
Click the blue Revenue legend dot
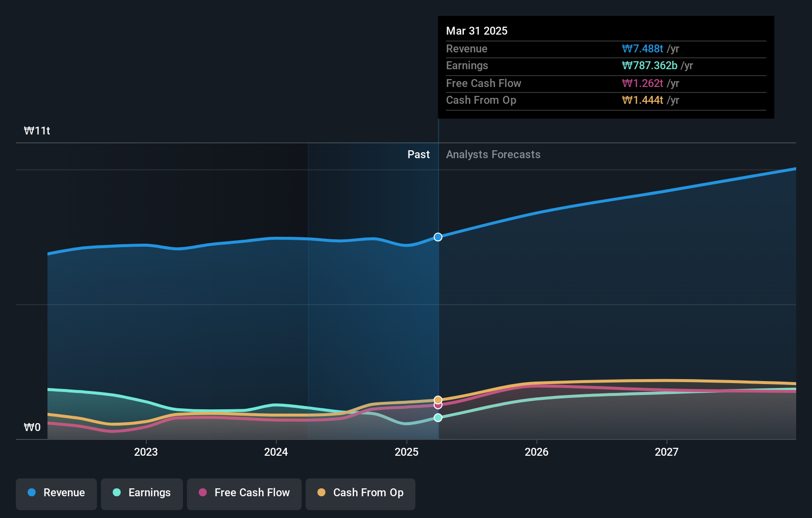coord(32,493)
